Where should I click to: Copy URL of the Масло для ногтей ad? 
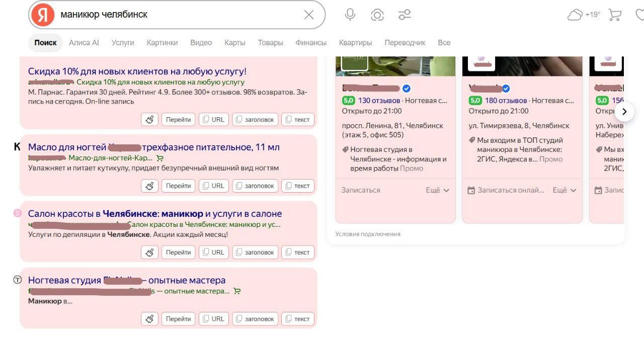coord(214,186)
